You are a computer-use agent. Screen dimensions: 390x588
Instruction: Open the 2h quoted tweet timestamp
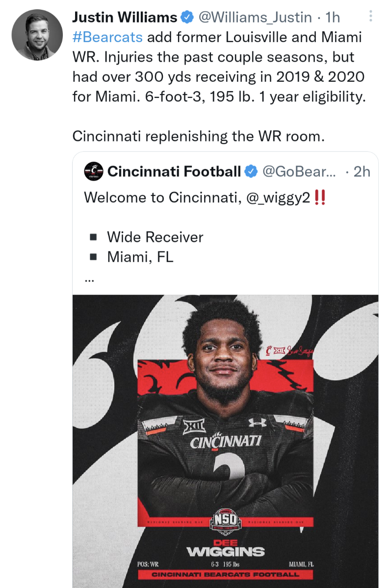(362, 171)
